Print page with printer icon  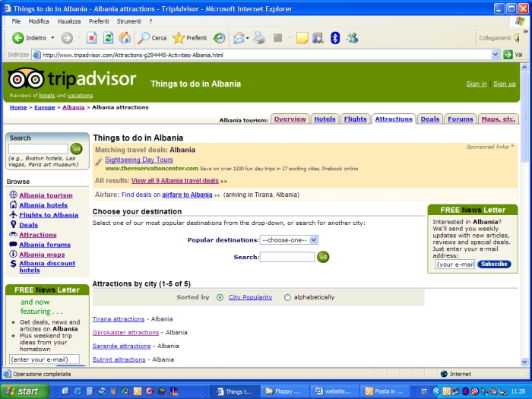(x=259, y=38)
